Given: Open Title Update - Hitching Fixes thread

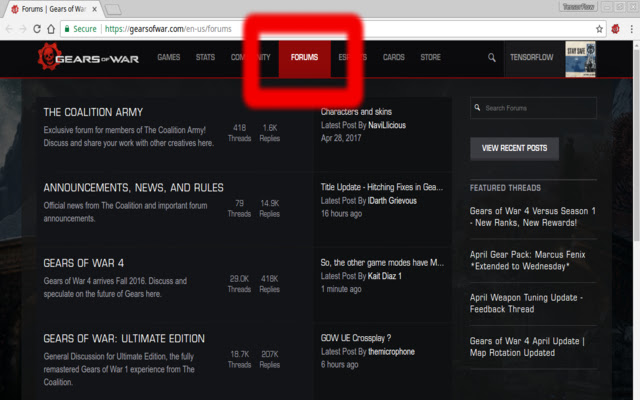Looking at the screenshot, I should 382,187.
